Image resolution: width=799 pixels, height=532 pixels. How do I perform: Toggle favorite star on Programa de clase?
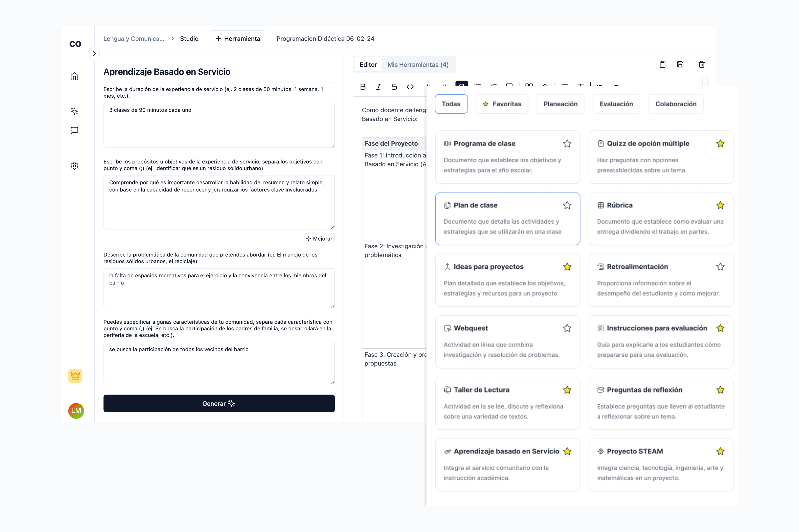pyautogui.click(x=567, y=144)
